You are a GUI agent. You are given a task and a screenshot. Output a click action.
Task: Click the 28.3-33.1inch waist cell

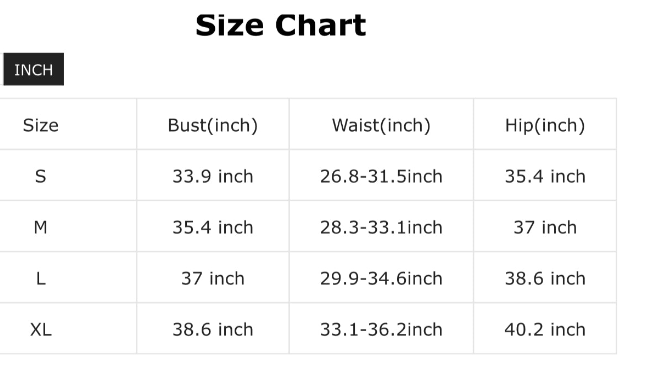[x=381, y=227]
